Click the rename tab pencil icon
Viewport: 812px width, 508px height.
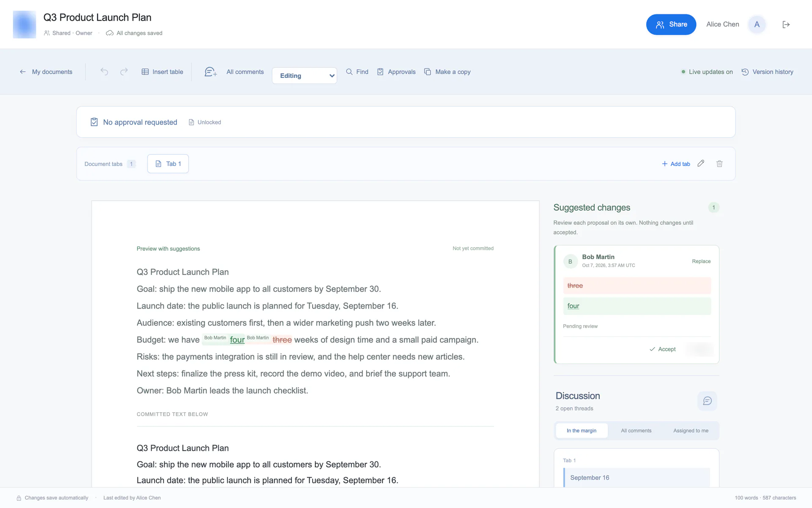tap(701, 163)
